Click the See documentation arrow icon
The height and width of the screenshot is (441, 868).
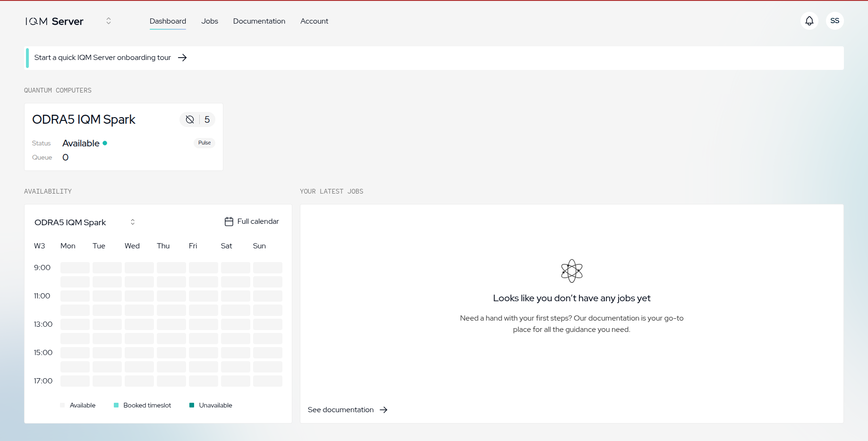(383, 410)
